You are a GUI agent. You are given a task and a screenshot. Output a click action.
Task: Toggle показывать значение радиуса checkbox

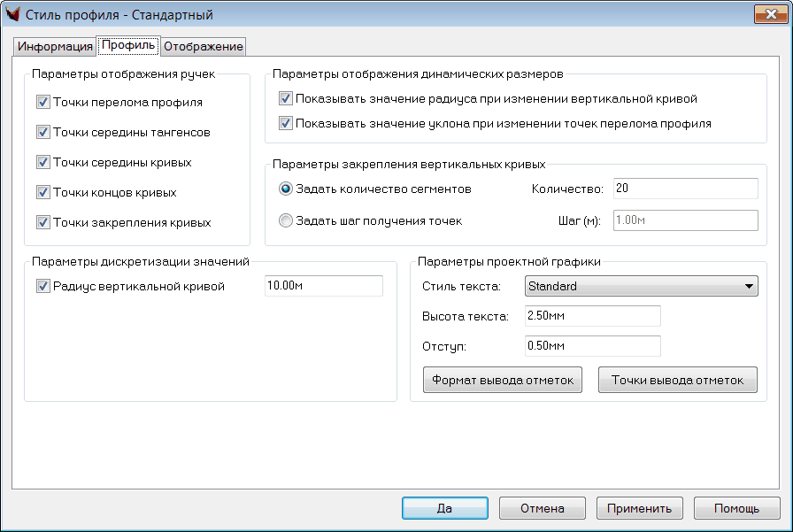(286, 99)
